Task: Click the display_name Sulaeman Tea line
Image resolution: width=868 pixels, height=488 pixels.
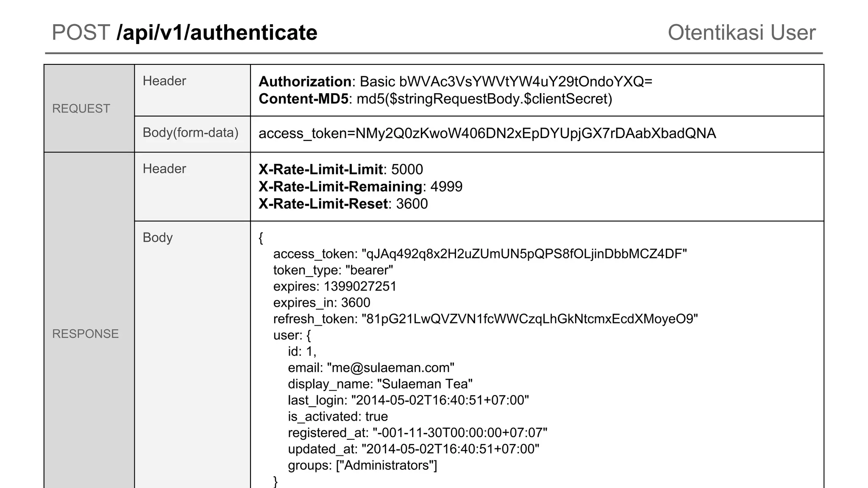Action: [x=380, y=384]
